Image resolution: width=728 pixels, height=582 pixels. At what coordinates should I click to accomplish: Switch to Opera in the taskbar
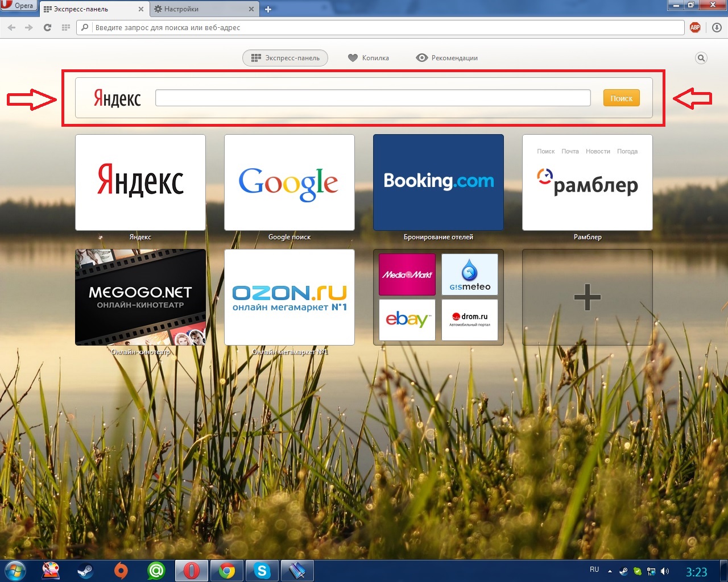point(192,571)
